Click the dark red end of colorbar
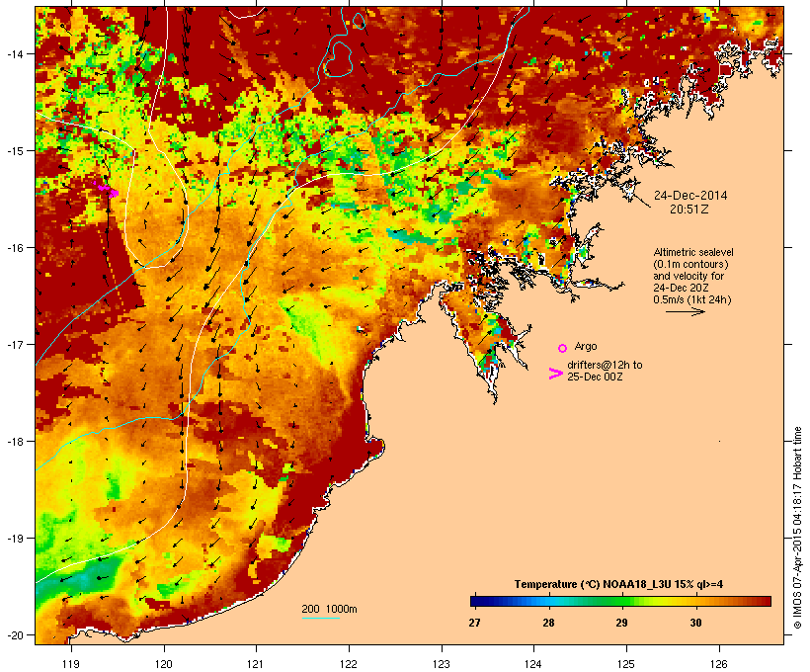Viewport: 810px width, 672px height. click(764, 601)
